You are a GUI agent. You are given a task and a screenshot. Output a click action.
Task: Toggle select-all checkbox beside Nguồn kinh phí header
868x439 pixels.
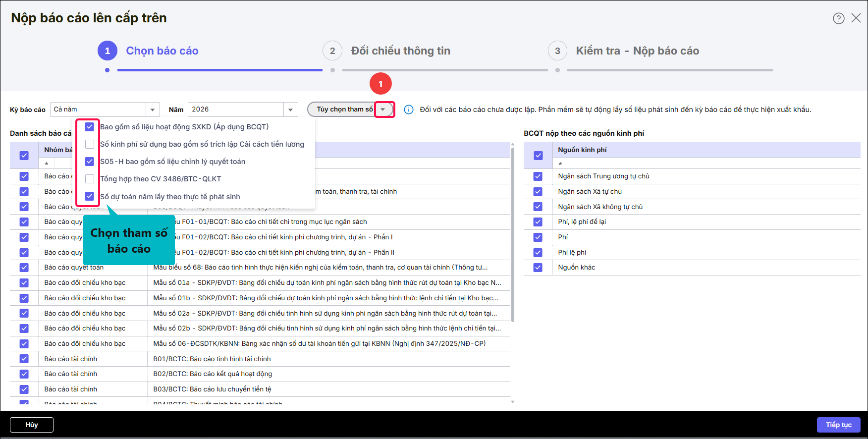coord(539,156)
